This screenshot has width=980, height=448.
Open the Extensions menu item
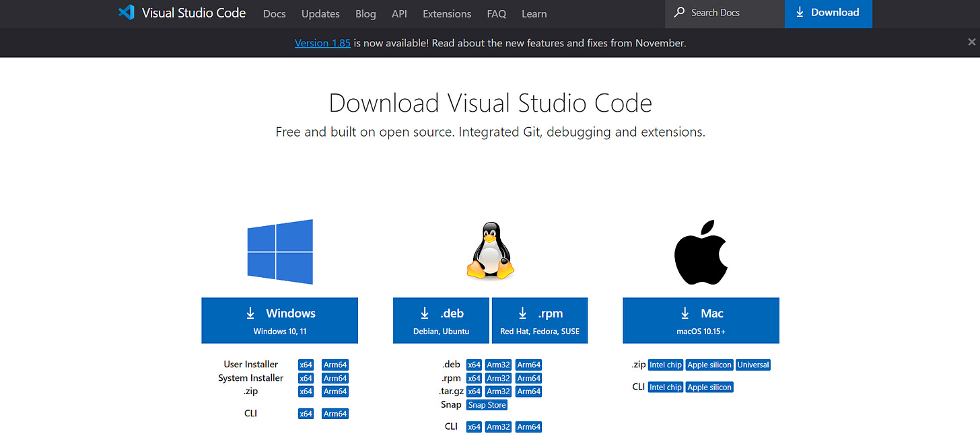[x=447, y=13]
